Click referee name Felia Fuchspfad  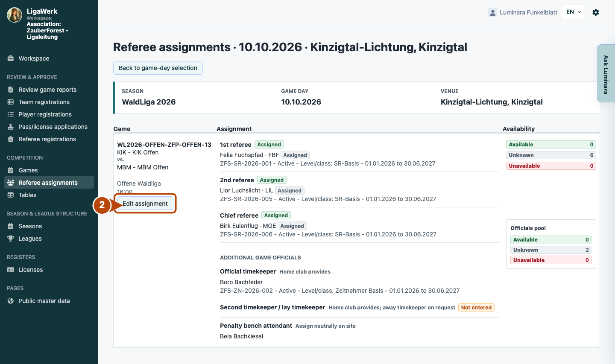click(242, 155)
